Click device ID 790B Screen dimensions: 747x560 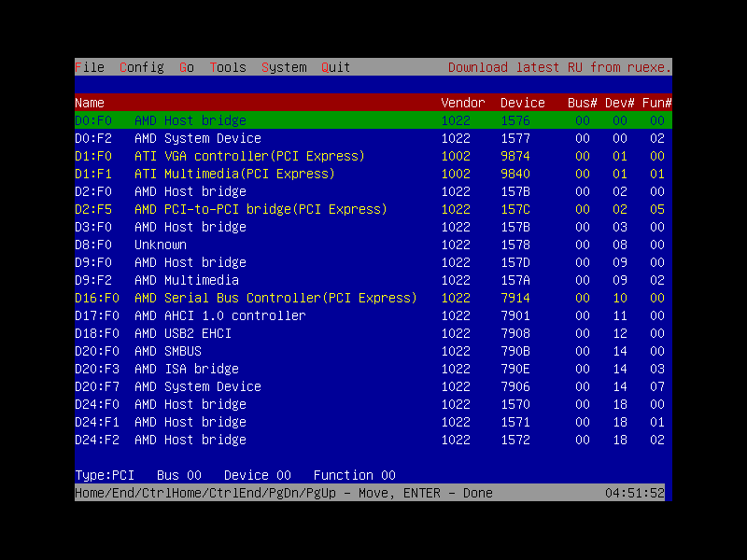click(515, 351)
